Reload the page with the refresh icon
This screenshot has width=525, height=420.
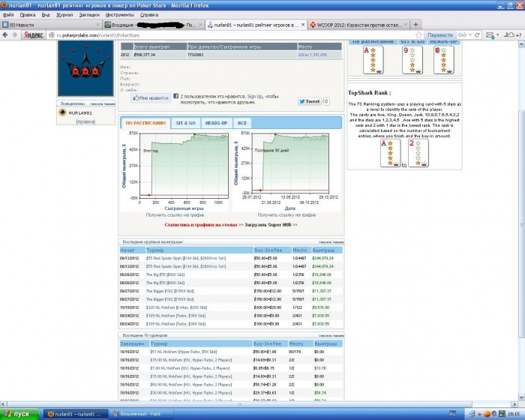point(477,34)
